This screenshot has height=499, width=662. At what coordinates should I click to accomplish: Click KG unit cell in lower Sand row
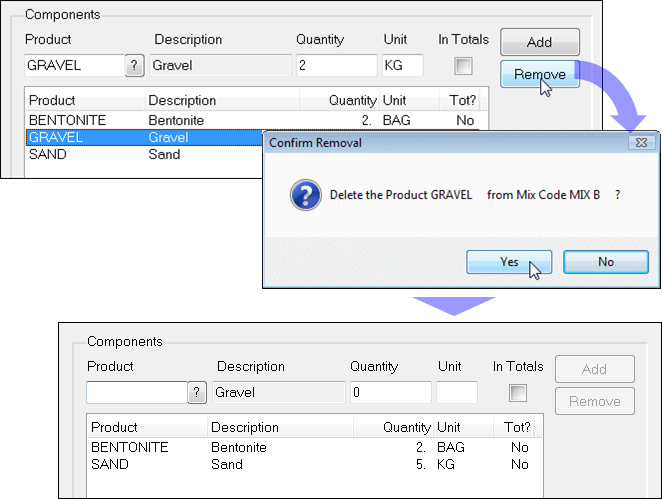(x=446, y=464)
